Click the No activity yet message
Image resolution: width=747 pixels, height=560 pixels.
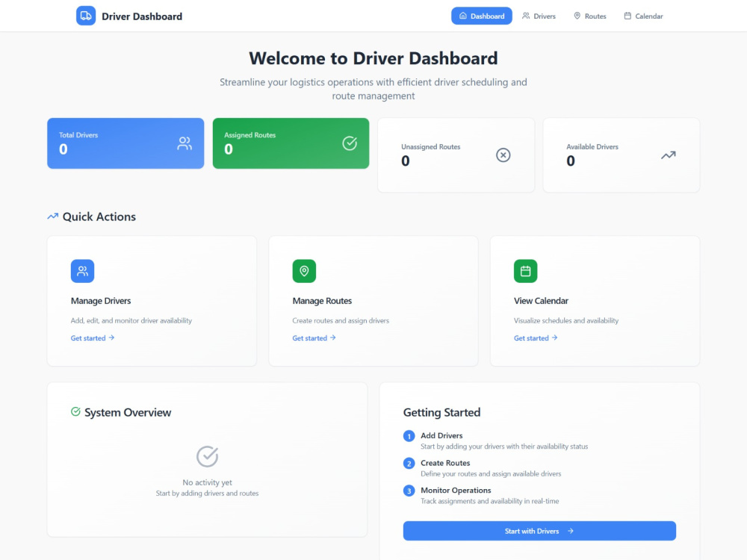207,482
